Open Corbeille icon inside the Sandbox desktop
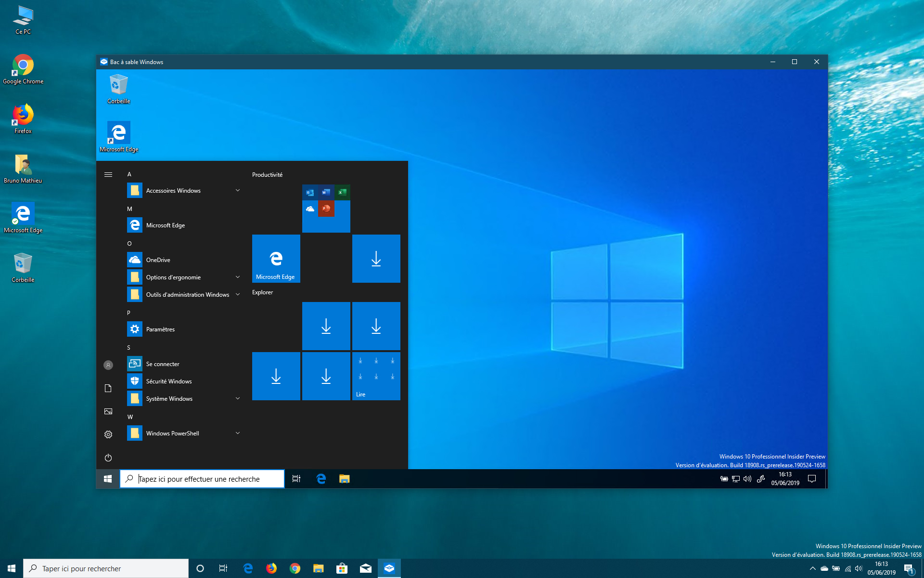 coord(118,89)
